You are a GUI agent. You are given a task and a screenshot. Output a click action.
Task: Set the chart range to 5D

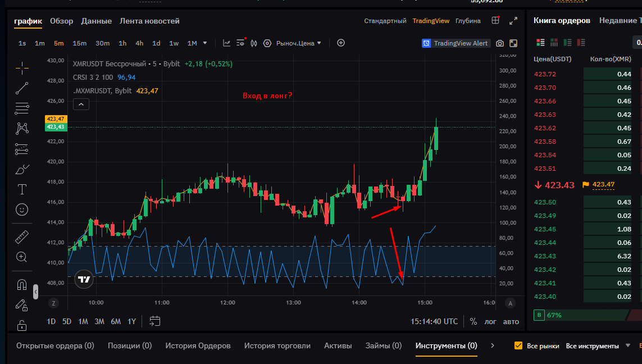coord(67,321)
